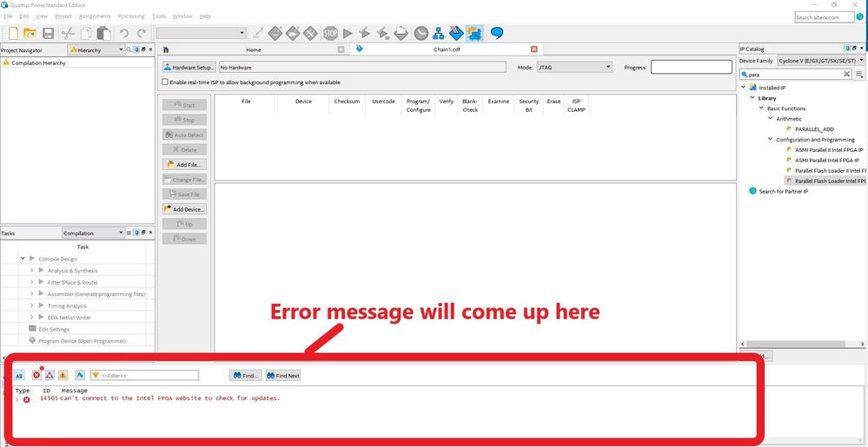Image resolution: width=868 pixels, height=447 pixels.
Task: Click Search for Partner IP link
Action: click(x=784, y=192)
